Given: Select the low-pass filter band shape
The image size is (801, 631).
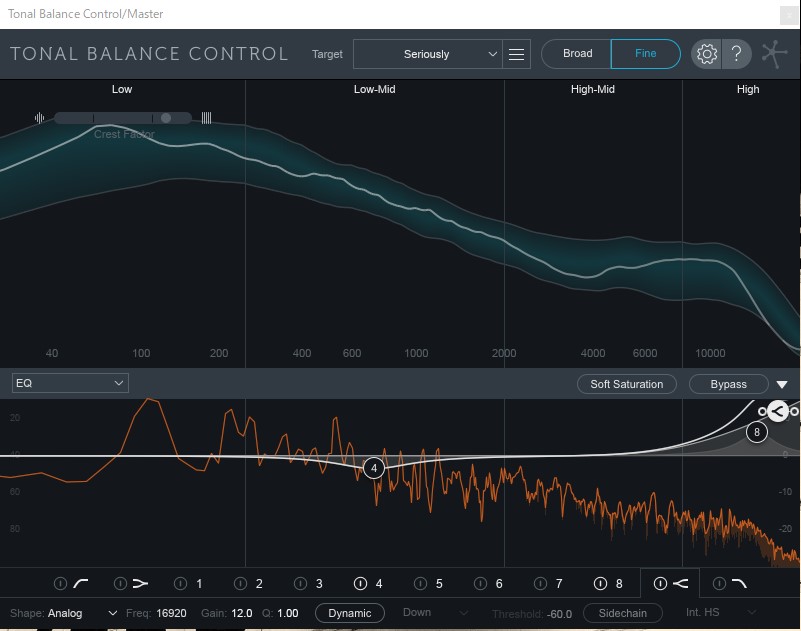Looking at the screenshot, I should tap(739, 583).
